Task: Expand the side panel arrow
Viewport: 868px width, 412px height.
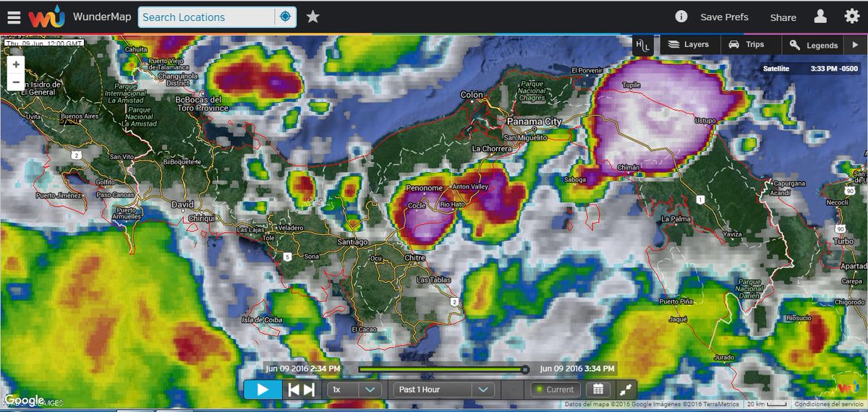Action: click(856, 45)
